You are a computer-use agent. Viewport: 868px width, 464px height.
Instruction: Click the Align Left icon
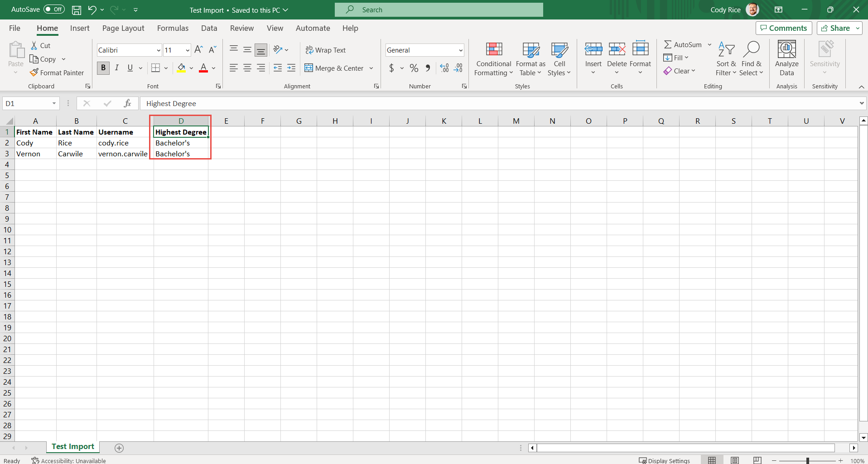click(x=234, y=68)
